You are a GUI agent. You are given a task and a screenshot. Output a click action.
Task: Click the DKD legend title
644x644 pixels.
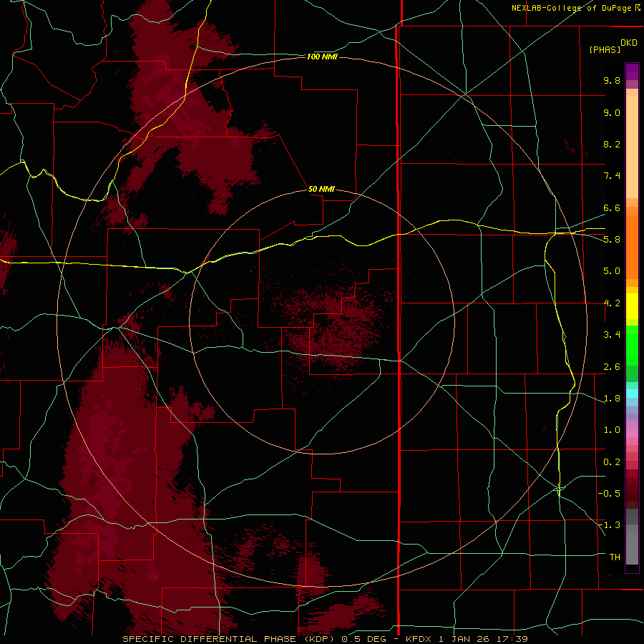629,43
